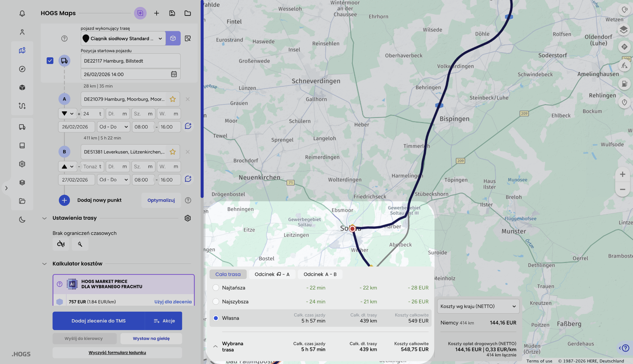Click the notifications bell icon
Viewport: 633px width, 364px height.
click(x=22, y=14)
